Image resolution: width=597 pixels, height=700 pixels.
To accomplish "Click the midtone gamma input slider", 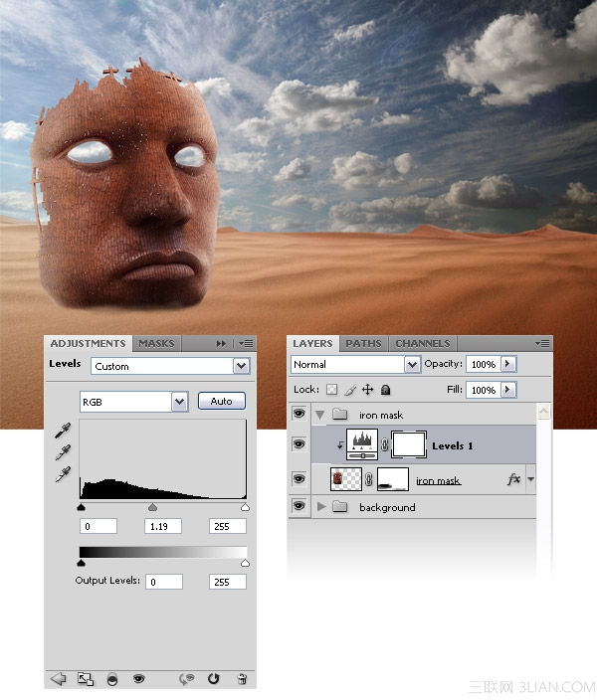I will pos(153,507).
